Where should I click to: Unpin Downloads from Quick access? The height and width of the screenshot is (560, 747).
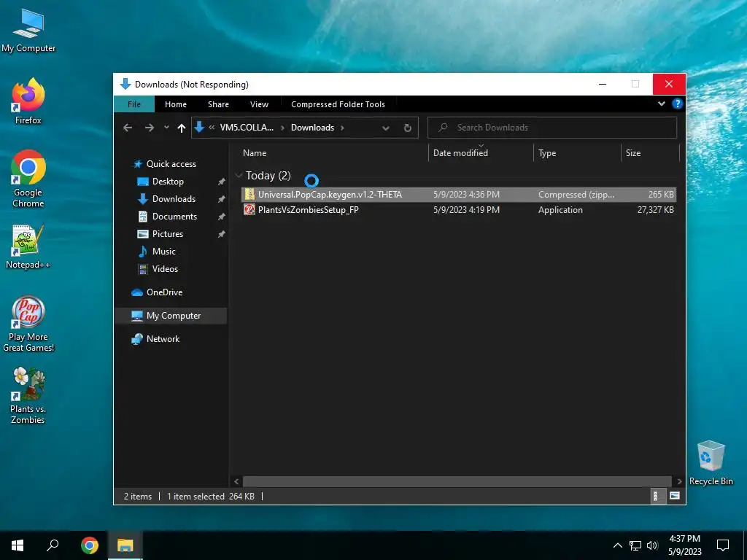click(222, 199)
